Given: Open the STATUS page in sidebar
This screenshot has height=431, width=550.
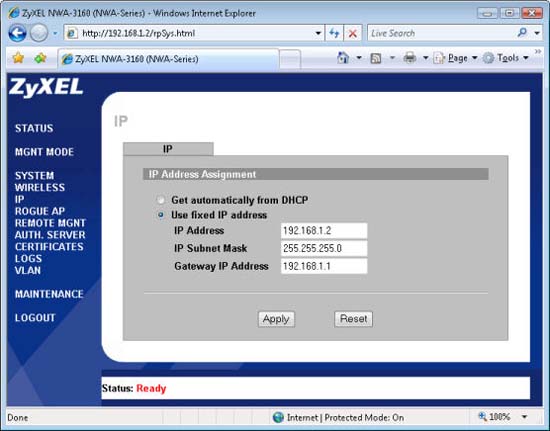Looking at the screenshot, I should (x=34, y=128).
